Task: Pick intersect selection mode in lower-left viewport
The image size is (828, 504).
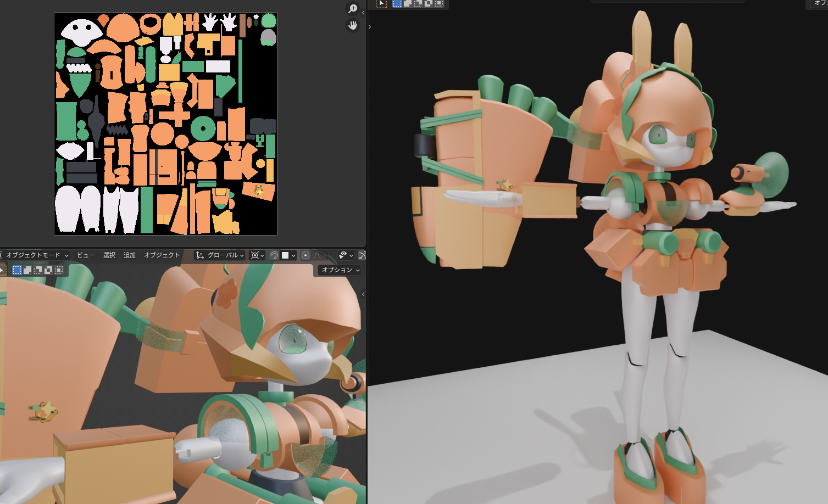Action: (59, 270)
